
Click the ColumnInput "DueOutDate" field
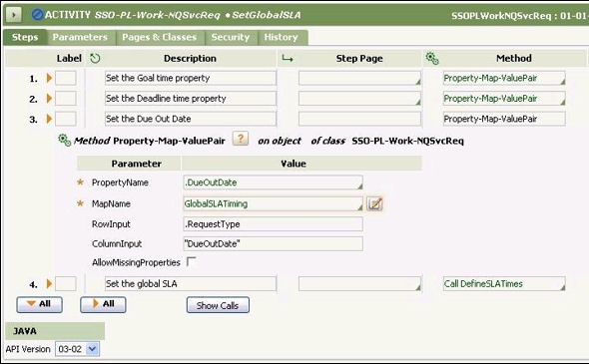(274, 244)
